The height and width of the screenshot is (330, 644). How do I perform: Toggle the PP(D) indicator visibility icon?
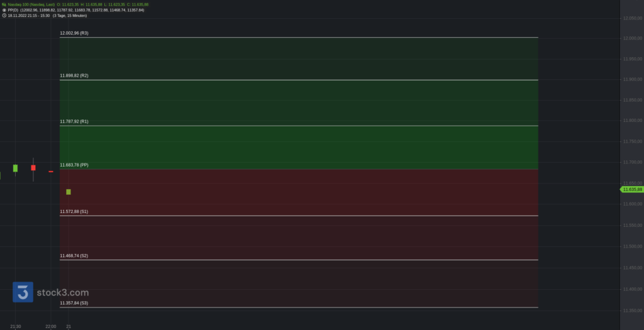pos(4,10)
